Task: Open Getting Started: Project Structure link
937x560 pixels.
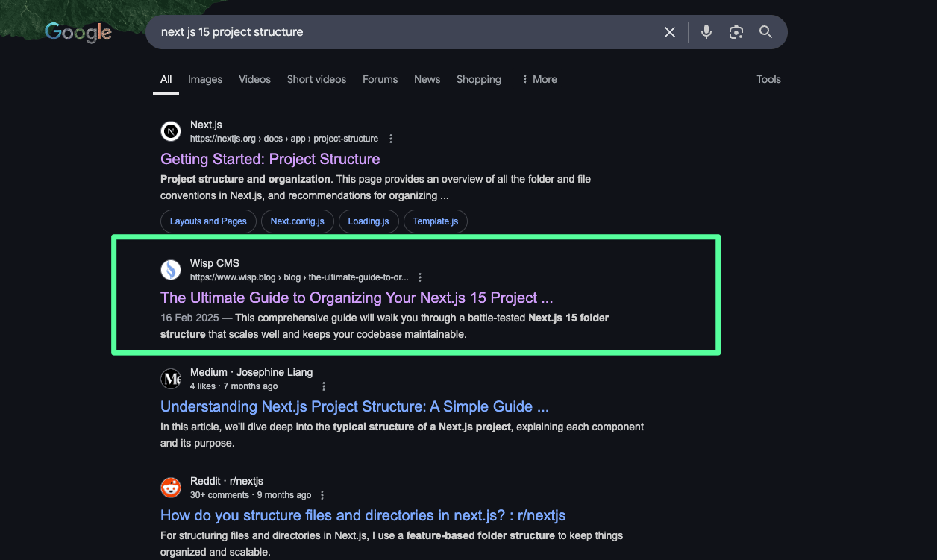Action: pyautogui.click(x=270, y=159)
